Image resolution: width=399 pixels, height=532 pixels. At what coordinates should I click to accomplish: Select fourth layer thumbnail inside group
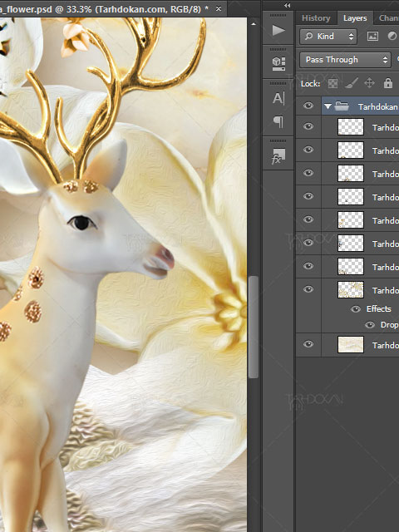(x=351, y=197)
